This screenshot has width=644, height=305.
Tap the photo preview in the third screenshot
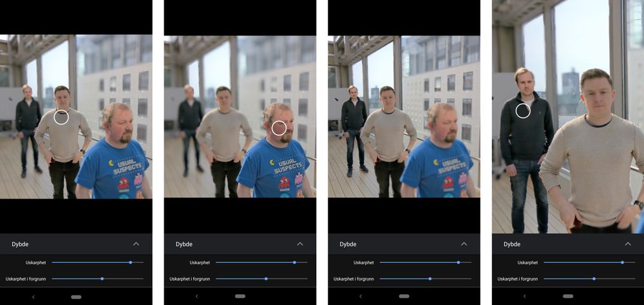404,116
